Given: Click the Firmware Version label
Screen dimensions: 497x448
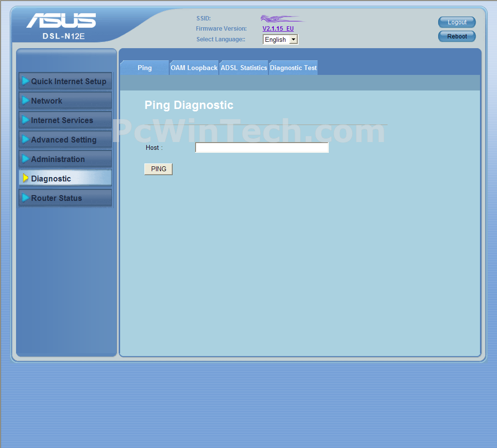Looking at the screenshot, I should click(221, 29).
